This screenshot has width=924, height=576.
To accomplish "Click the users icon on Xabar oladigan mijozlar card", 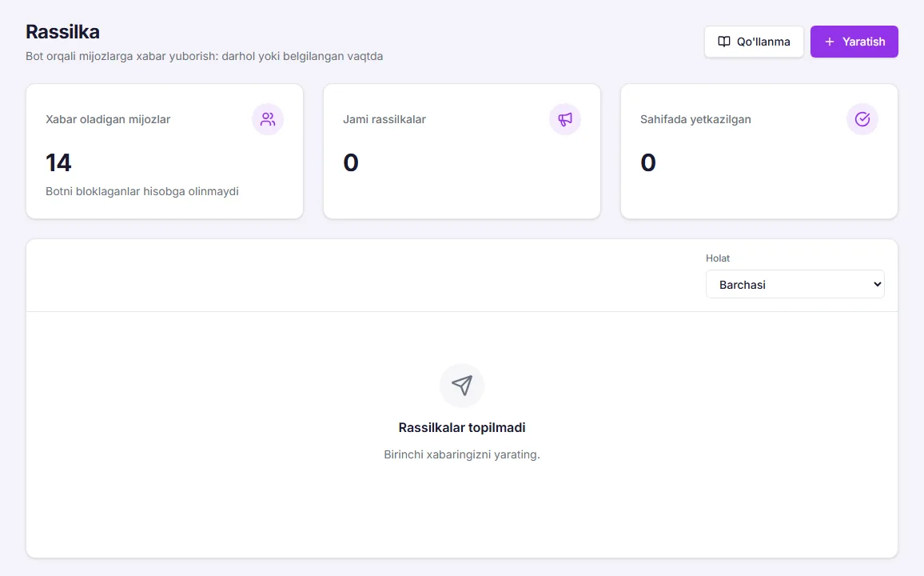I will coord(268,119).
